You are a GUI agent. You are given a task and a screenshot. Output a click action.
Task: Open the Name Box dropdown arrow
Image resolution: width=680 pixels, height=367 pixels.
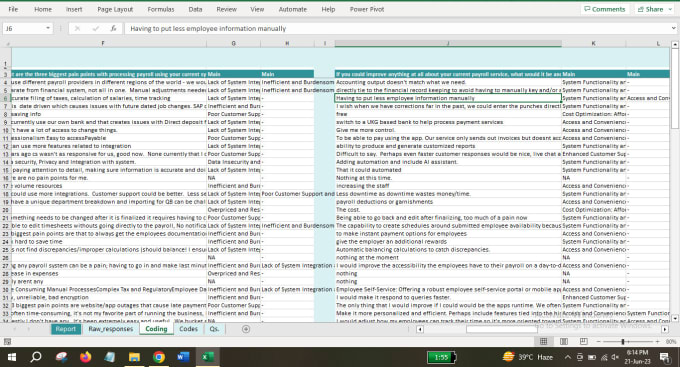48,29
